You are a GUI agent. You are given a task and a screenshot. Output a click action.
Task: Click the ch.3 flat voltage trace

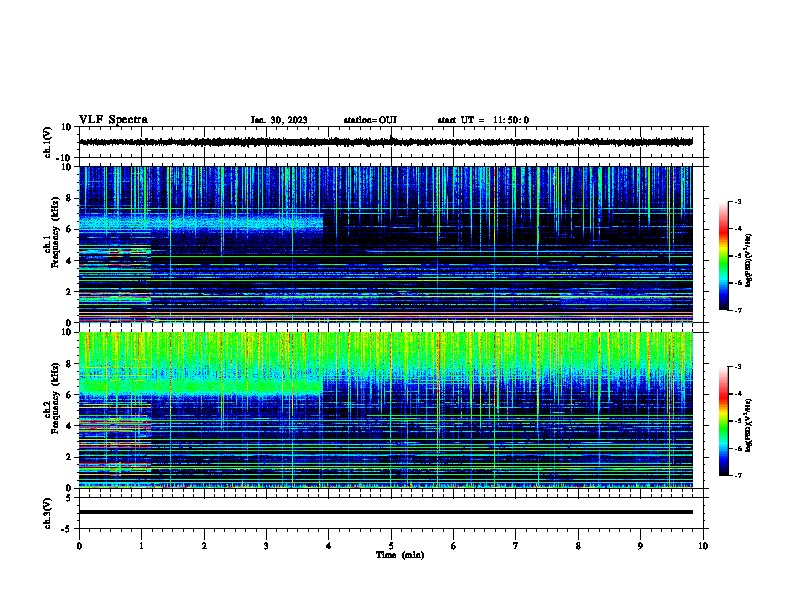[386, 512]
